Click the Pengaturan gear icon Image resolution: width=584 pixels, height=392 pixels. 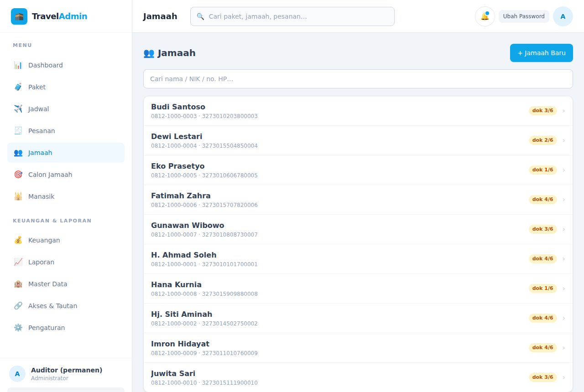pyautogui.click(x=18, y=328)
